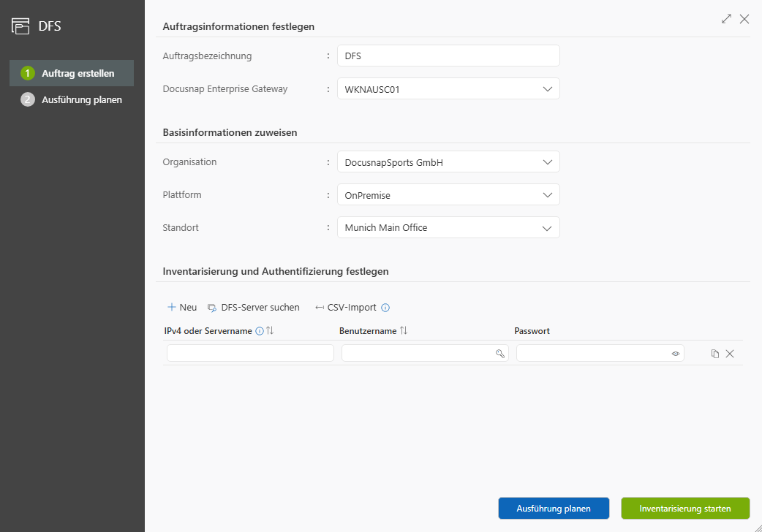This screenshot has height=532, width=762.
Task: Duplicate the row with copy icon
Action: pyautogui.click(x=715, y=354)
